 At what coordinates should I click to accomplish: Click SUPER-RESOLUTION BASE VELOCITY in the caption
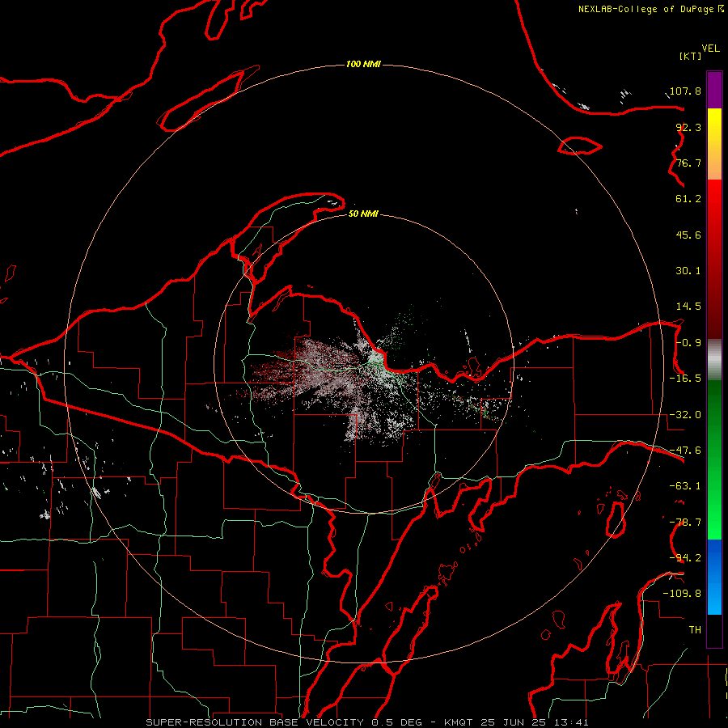pyautogui.click(x=255, y=722)
